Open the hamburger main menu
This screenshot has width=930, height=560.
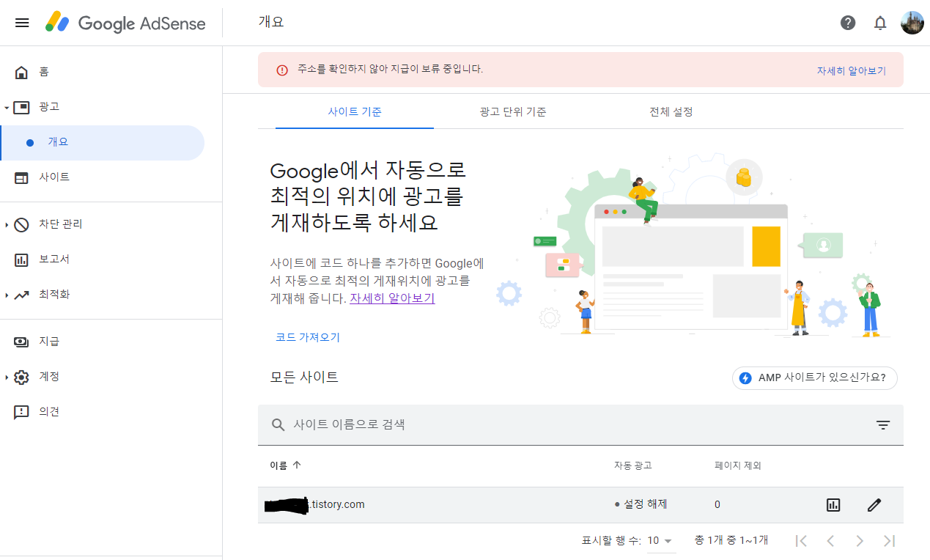click(x=22, y=23)
